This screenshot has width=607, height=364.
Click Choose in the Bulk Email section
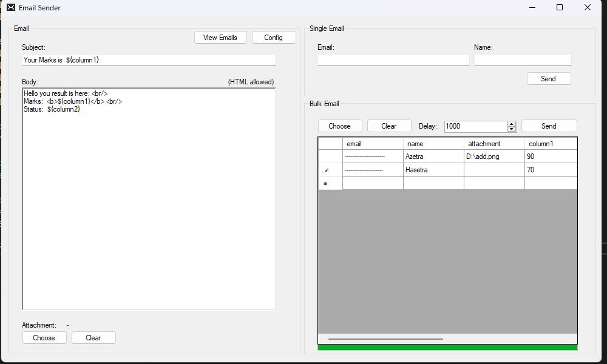[339, 126]
